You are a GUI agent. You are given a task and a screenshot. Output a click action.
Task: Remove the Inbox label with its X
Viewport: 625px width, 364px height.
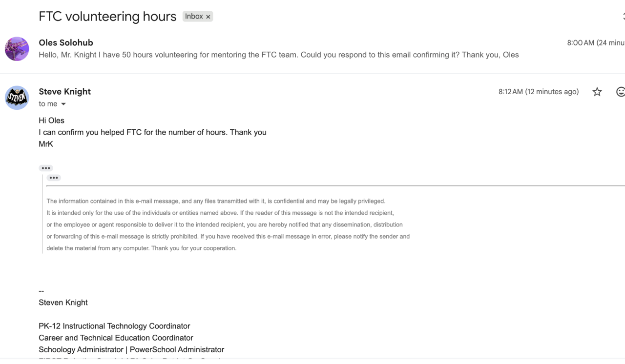coord(208,17)
